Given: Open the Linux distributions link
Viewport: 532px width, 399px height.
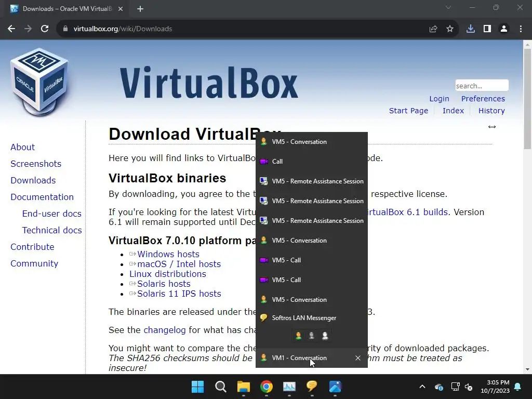Looking at the screenshot, I should pyautogui.click(x=168, y=274).
